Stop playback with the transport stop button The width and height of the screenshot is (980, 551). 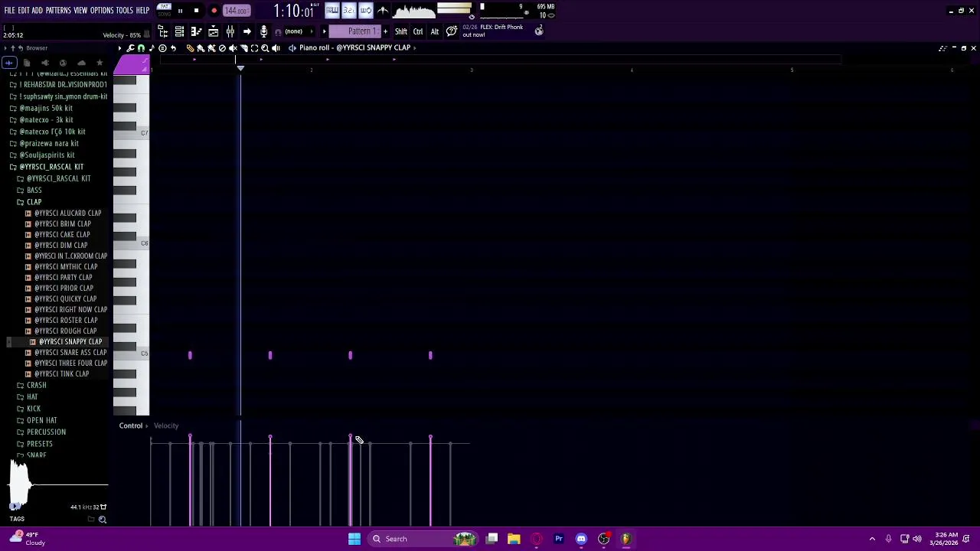[x=196, y=11]
